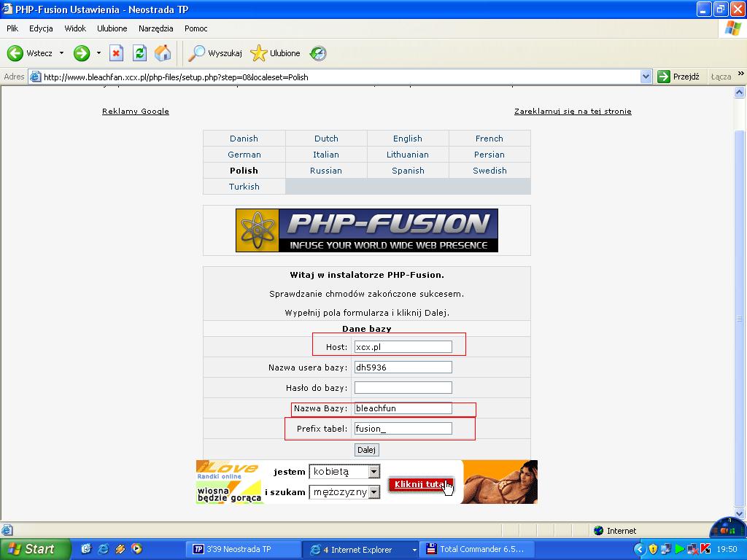Image resolution: width=747 pixels, height=560 pixels.
Task: Open the Plik menu
Action: (x=12, y=28)
